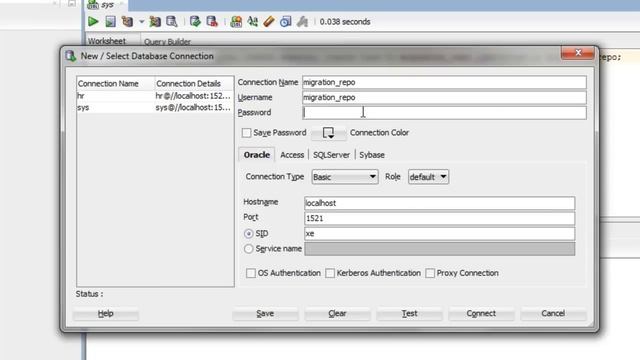Click the Commit toolbar icon
Image resolution: width=640 pixels, height=360 pixels.
coord(195,22)
